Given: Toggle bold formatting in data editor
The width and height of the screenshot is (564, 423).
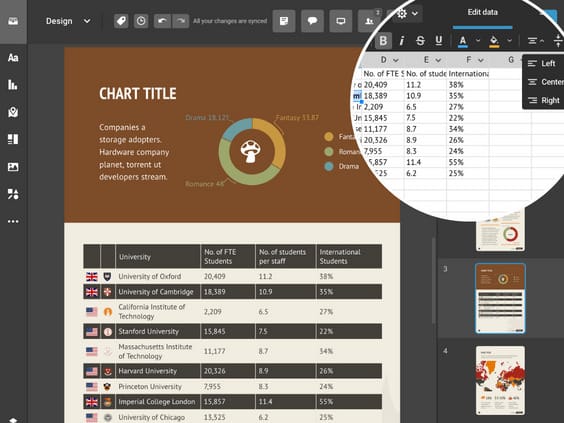Looking at the screenshot, I should 383,41.
